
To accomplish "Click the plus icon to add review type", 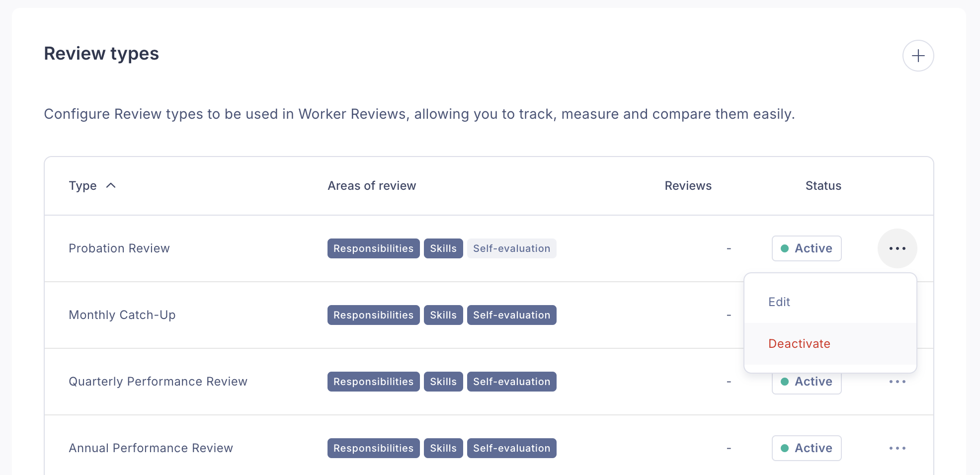I will (918, 56).
